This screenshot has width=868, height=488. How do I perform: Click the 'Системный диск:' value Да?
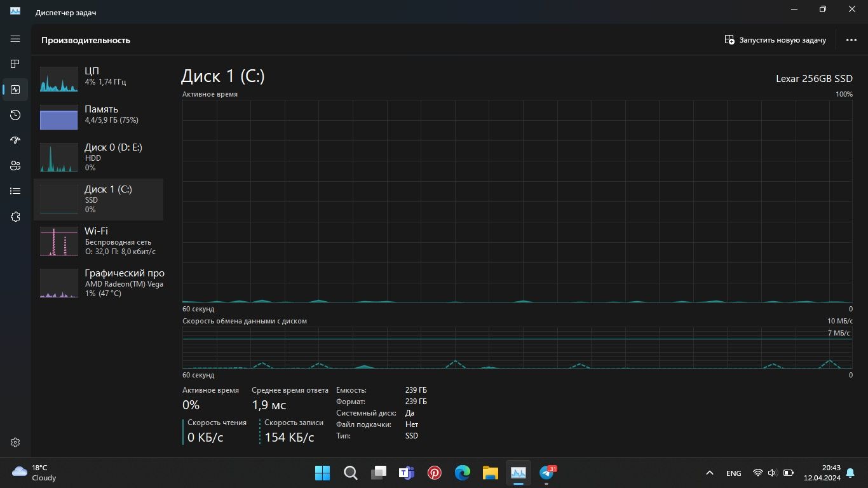click(410, 413)
